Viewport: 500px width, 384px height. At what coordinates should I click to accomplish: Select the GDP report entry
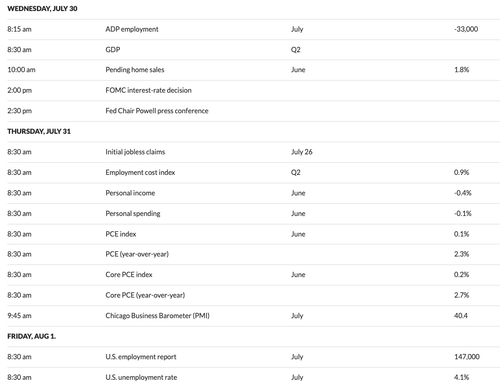tap(113, 50)
